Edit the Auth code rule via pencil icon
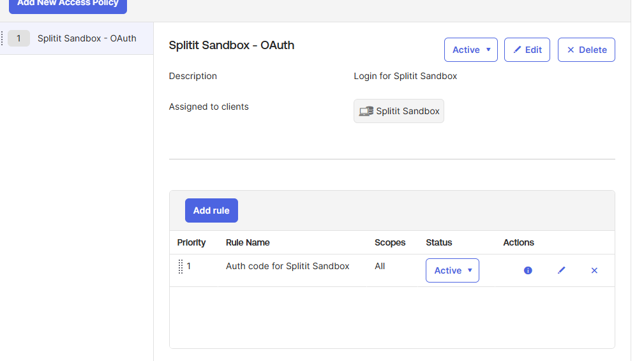This screenshot has width=644, height=361. pos(562,270)
